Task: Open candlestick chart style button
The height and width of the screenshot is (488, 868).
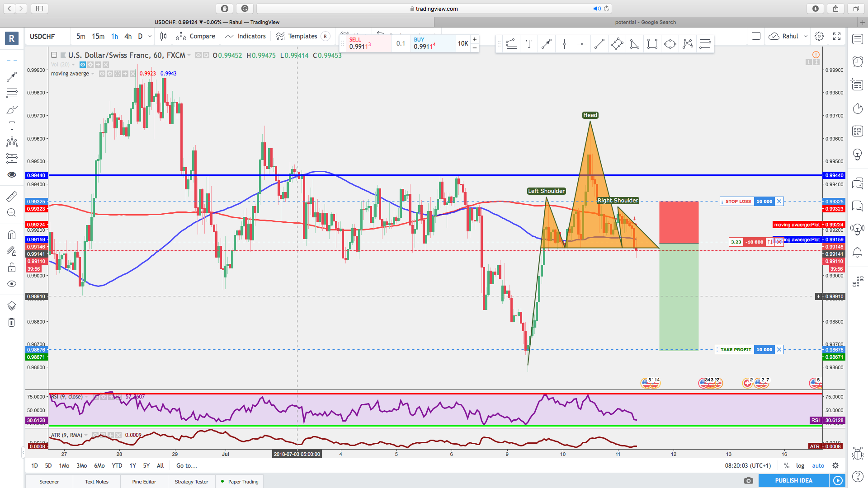Action: [x=164, y=36]
